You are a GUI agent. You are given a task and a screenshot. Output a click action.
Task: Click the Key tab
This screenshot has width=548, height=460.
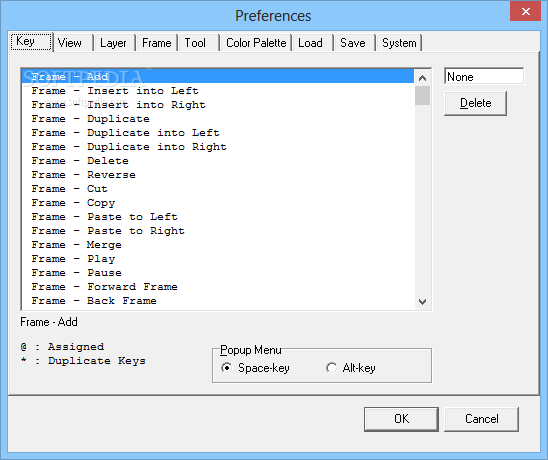click(31, 42)
